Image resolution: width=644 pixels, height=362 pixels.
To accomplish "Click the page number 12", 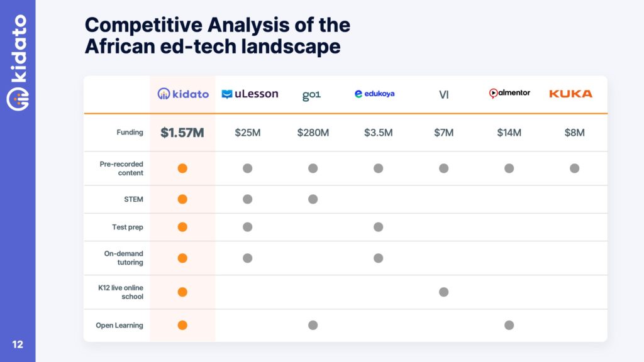I will (18, 344).
